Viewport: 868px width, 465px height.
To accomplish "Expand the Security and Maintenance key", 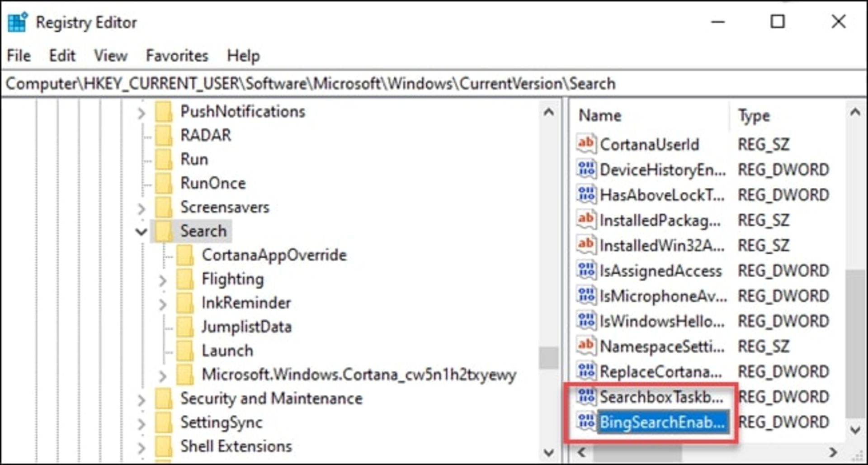I will point(142,400).
